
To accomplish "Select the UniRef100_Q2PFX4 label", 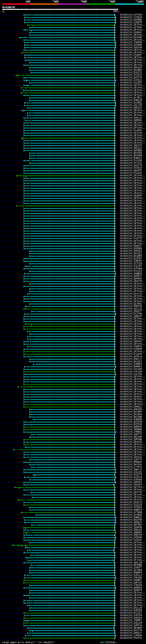I will point(131,625).
